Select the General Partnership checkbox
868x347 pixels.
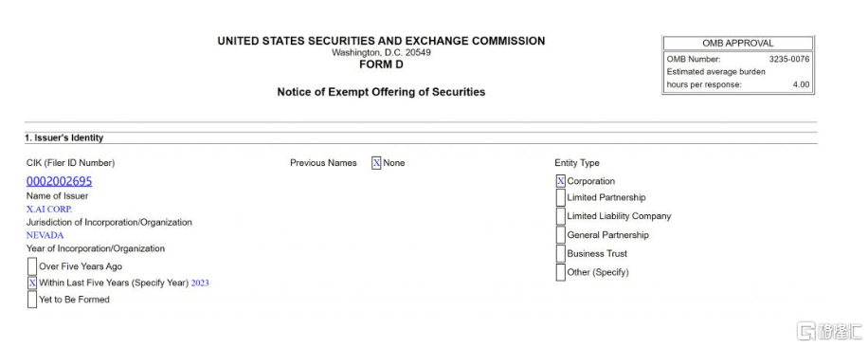[x=560, y=235]
